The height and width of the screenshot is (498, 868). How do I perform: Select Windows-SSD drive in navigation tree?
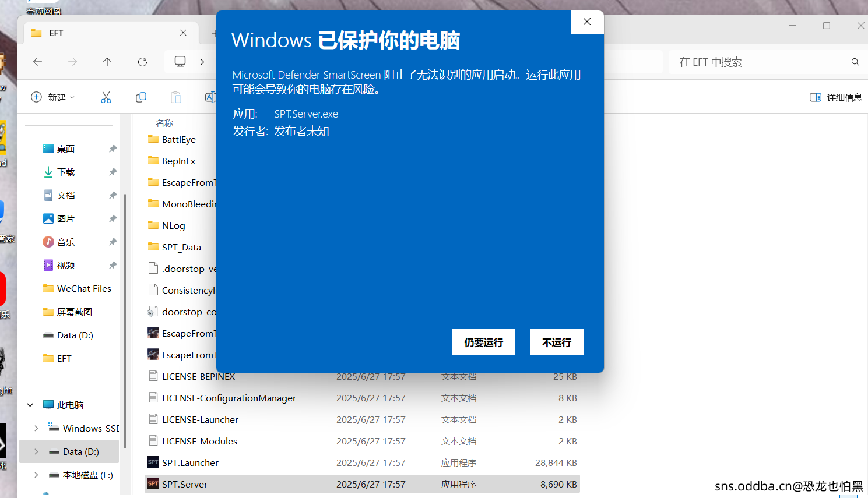pos(84,428)
